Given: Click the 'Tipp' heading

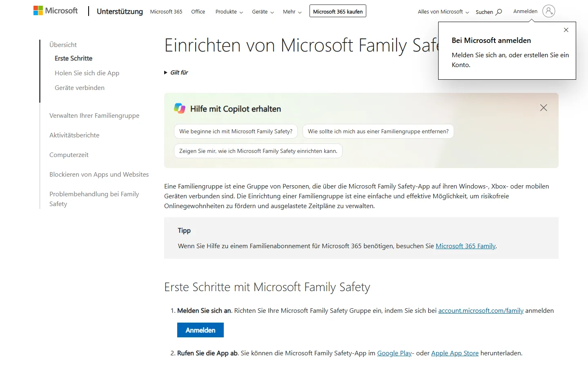Looking at the screenshot, I should point(184,231).
